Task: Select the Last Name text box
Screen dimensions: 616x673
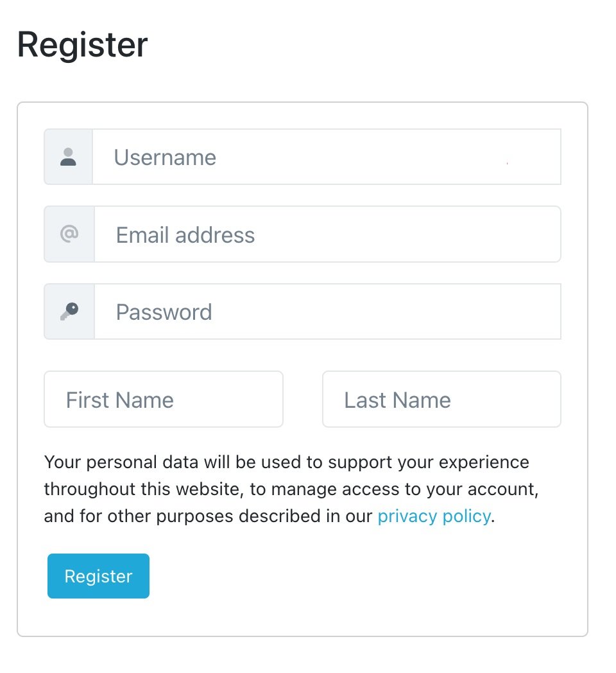Action: point(442,399)
